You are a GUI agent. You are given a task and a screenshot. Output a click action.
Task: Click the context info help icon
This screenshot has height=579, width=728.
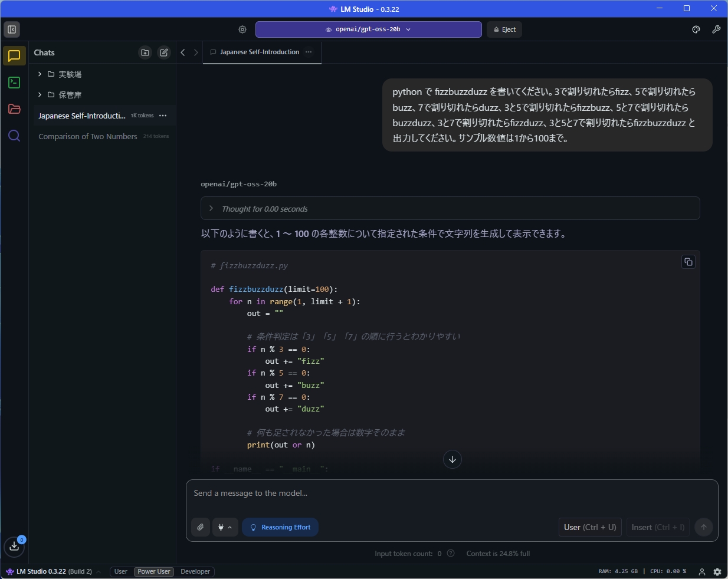click(451, 554)
